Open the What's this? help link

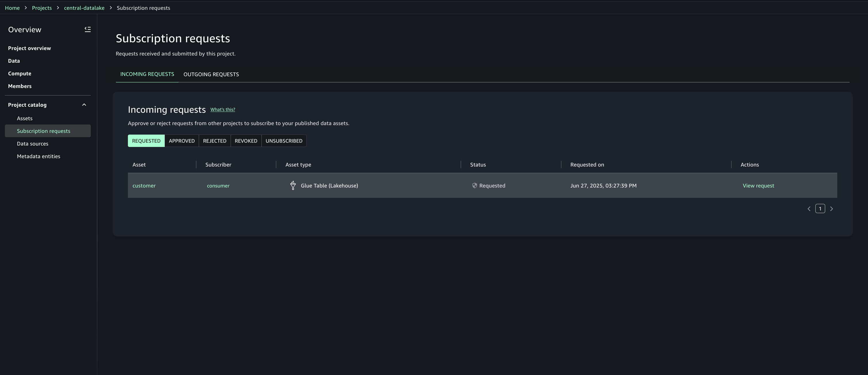(222, 109)
